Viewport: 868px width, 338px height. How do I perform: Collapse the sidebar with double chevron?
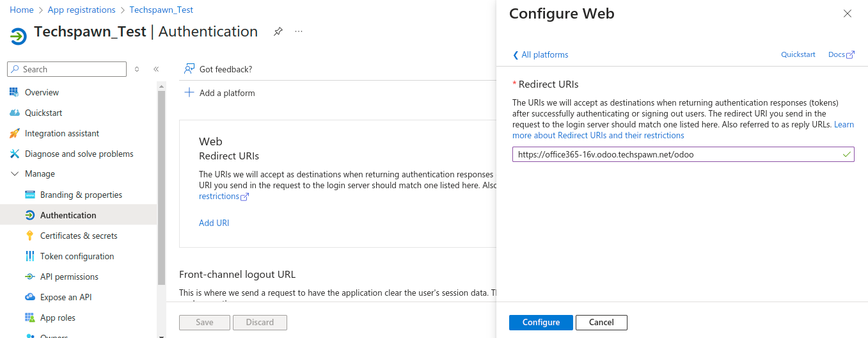156,69
